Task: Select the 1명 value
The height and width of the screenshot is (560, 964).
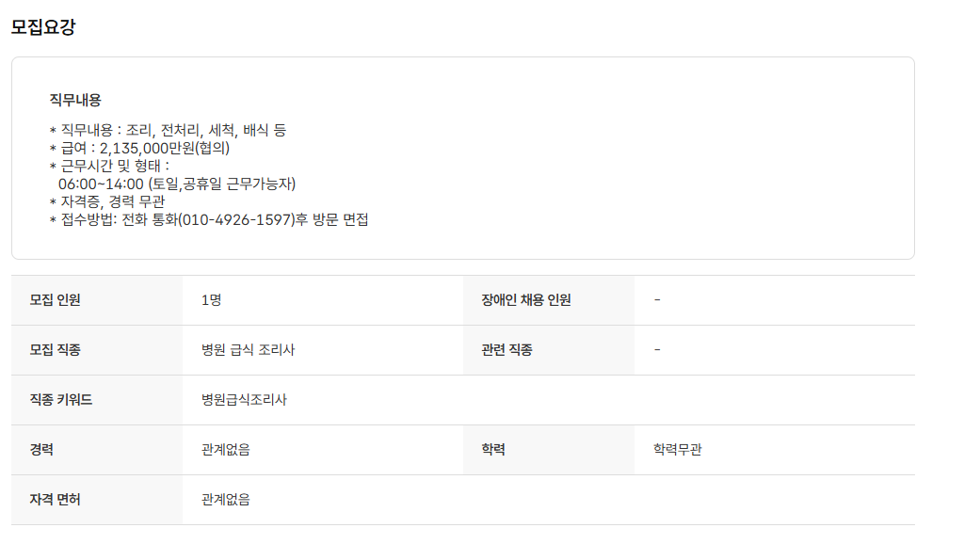Action: (x=211, y=300)
